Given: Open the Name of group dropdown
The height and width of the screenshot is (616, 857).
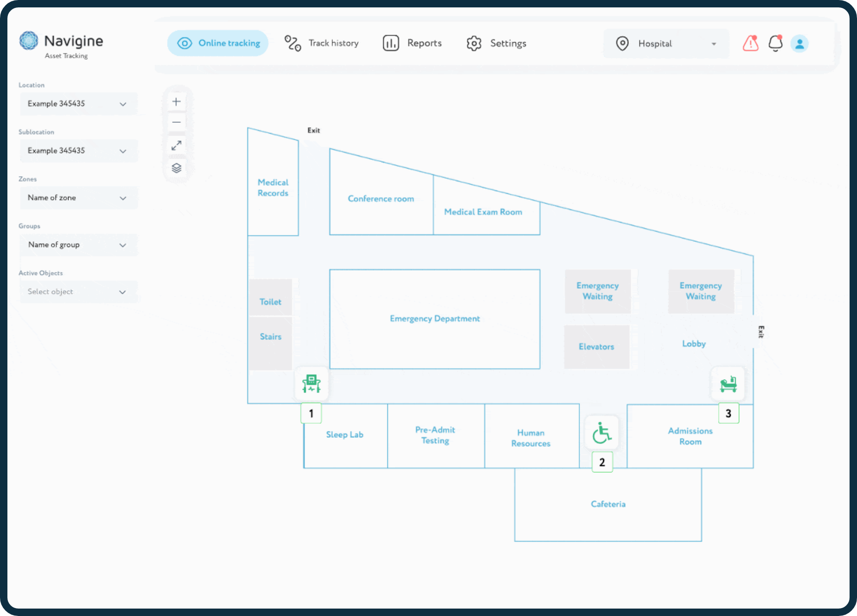Looking at the screenshot, I should click(x=78, y=245).
